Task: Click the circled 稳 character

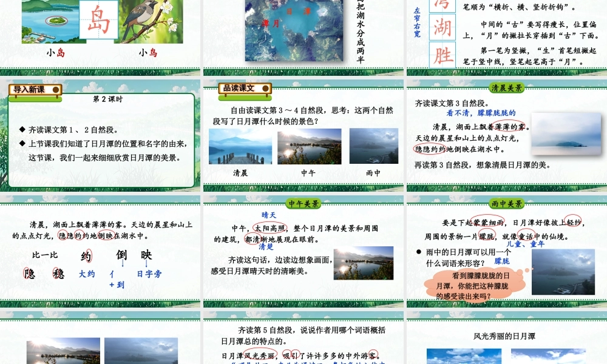Action: [58, 274]
